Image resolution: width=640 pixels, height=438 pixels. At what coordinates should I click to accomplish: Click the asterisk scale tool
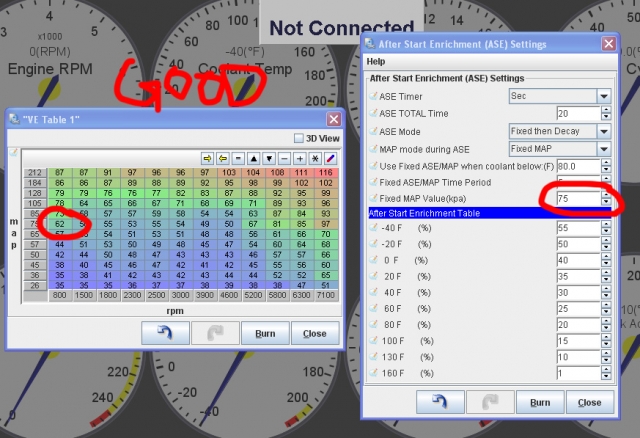pos(315,158)
